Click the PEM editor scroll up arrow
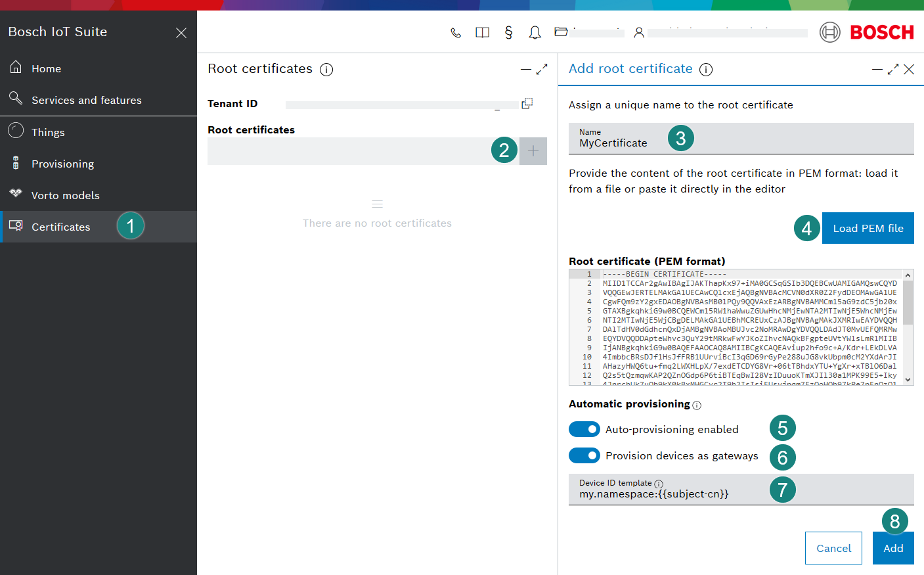924x575 pixels. tap(908, 275)
